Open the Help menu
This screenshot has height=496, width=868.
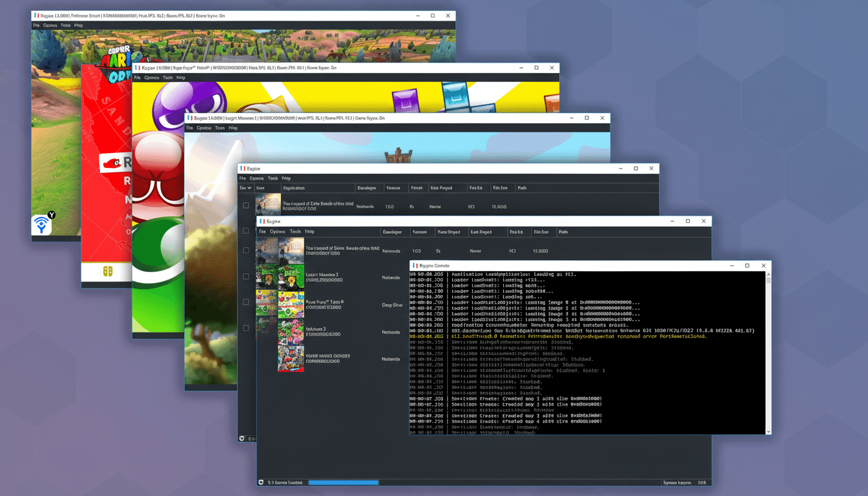pos(309,231)
